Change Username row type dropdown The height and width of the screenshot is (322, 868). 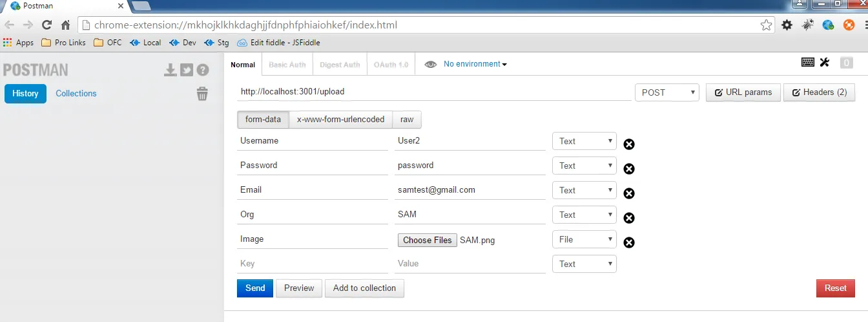pyautogui.click(x=584, y=141)
